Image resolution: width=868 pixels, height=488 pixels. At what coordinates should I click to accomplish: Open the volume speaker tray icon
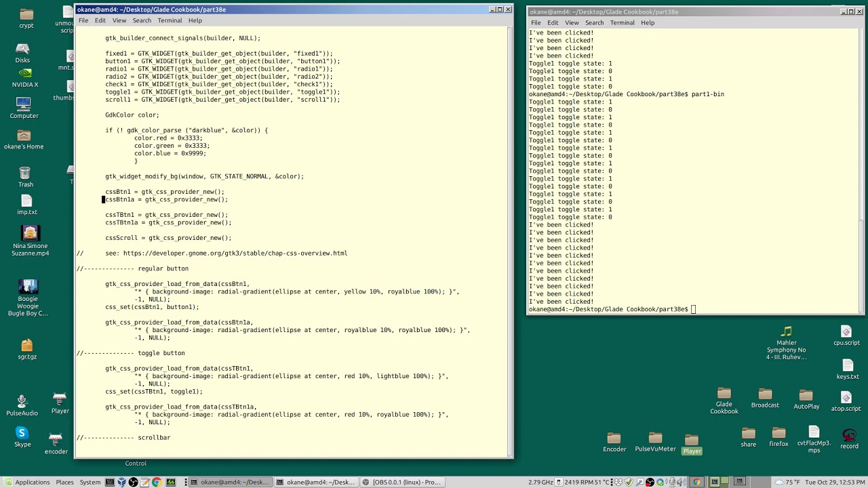click(683, 482)
